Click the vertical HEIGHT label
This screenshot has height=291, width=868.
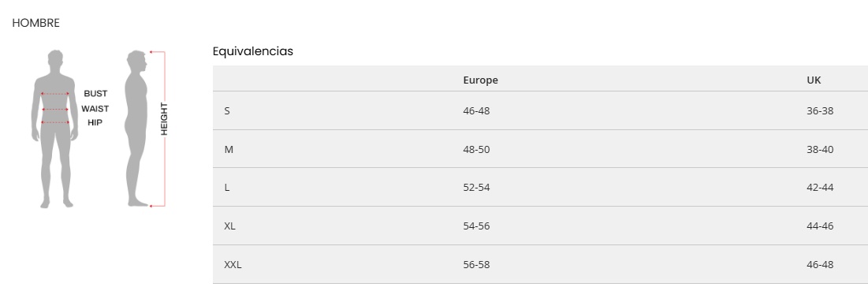pyautogui.click(x=164, y=119)
